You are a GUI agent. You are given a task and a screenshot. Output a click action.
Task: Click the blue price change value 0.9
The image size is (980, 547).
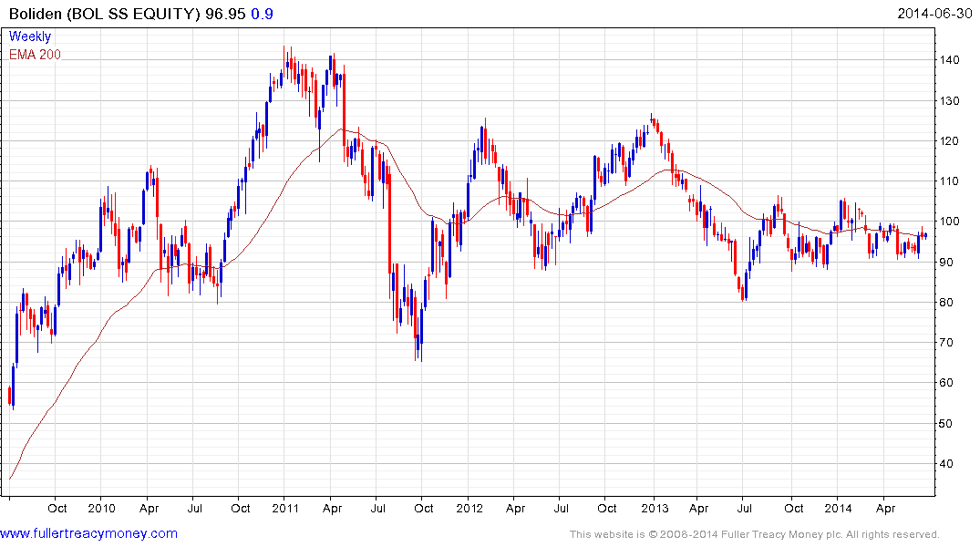tap(262, 14)
